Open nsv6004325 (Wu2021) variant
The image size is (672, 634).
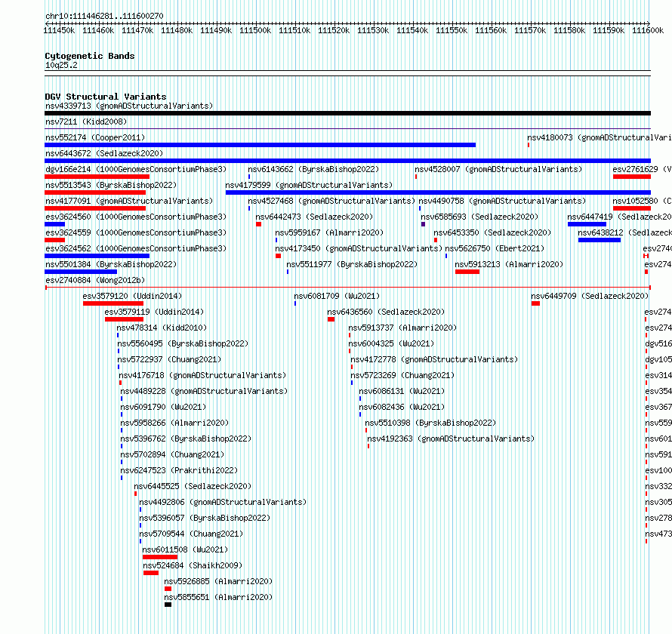tap(391, 343)
